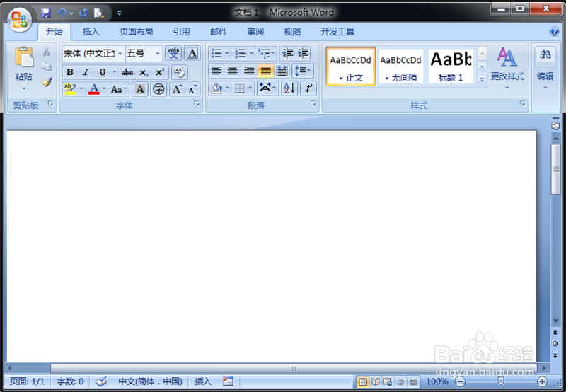Open the line spacing dropdown
Image resolution: width=566 pixels, height=392 pixels.
[x=303, y=71]
